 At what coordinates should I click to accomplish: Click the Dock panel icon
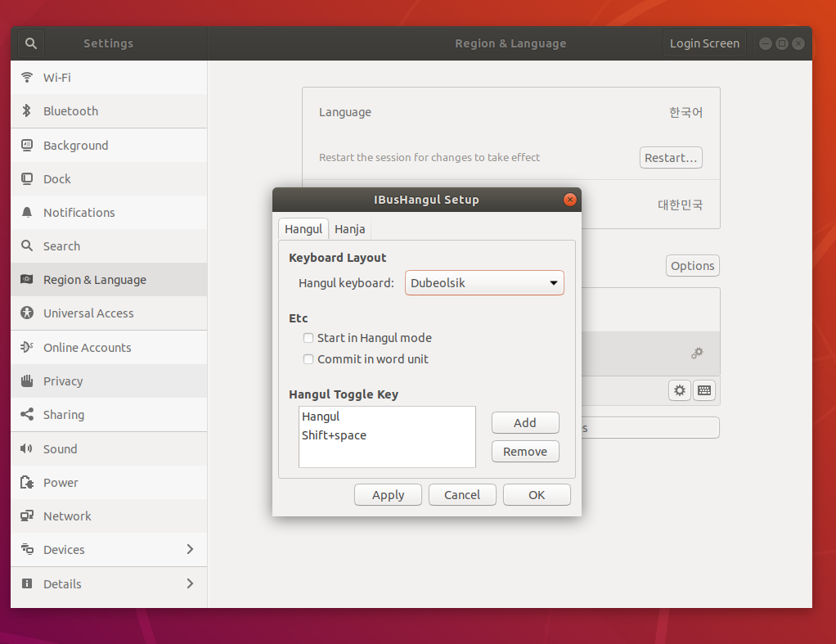pos(27,178)
